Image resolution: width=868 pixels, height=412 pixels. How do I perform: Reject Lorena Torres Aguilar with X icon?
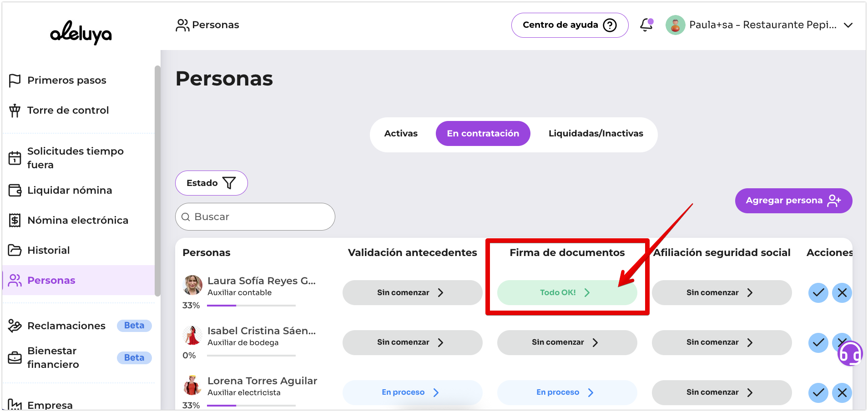click(x=842, y=392)
